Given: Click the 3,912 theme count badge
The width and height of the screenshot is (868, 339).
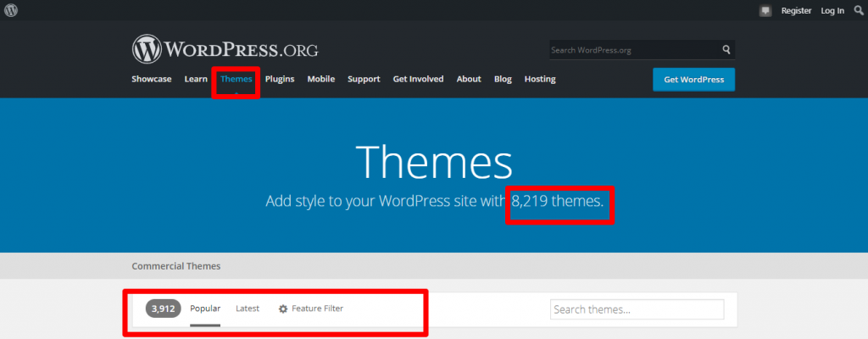Looking at the screenshot, I should [164, 309].
